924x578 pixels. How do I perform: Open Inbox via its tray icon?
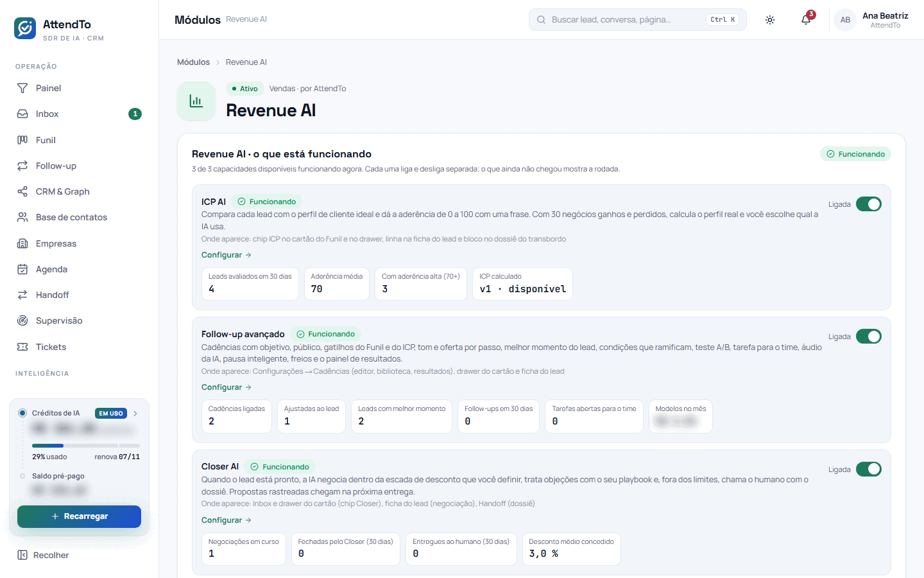coord(22,114)
